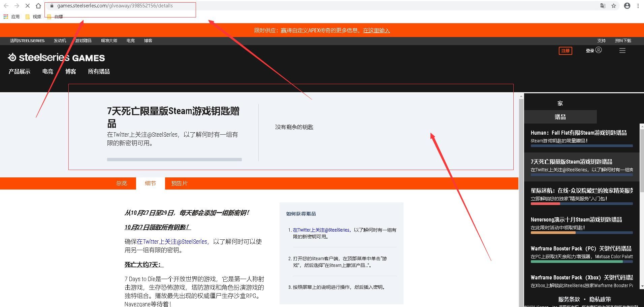Click the Neversong progress bar

click(x=582, y=233)
